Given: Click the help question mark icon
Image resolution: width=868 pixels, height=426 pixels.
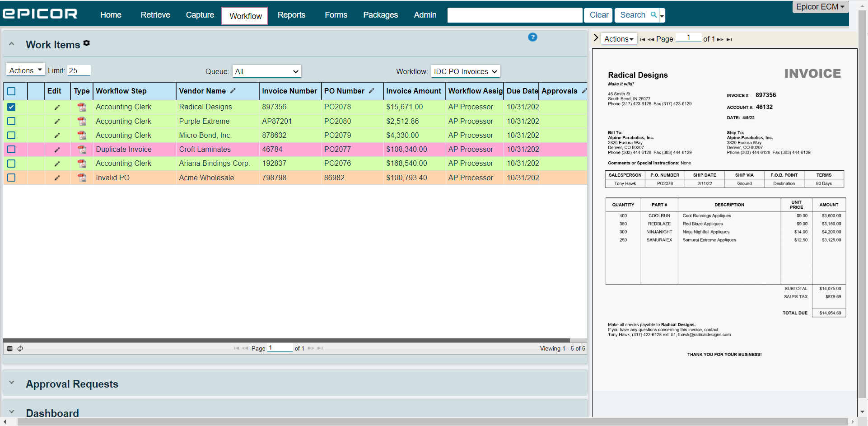Looking at the screenshot, I should click(x=532, y=37).
